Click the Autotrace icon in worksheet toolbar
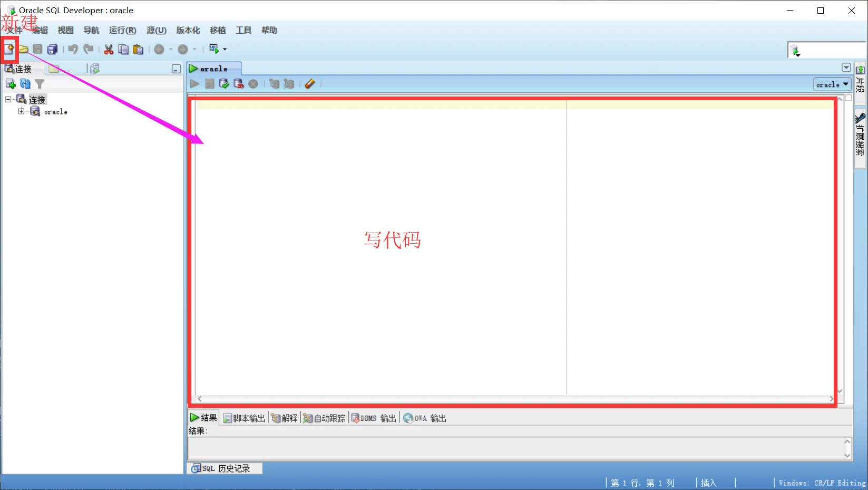This screenshot has width=868, height=490. tap(289, 83)
